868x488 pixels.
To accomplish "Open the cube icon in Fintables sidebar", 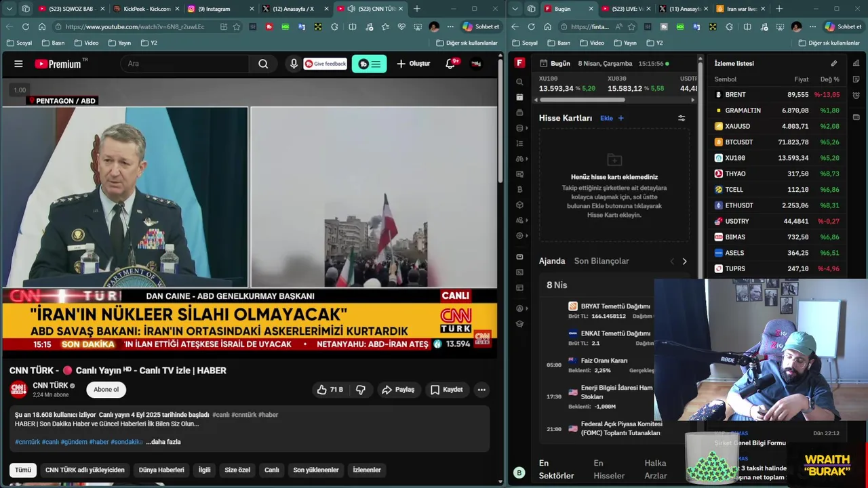I will [x=519, y=205].
